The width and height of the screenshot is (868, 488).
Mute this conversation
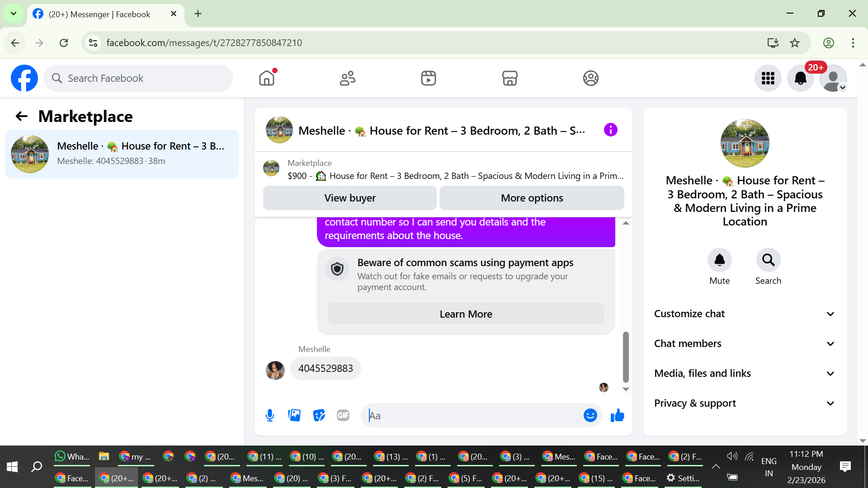(x=719, y=260)
